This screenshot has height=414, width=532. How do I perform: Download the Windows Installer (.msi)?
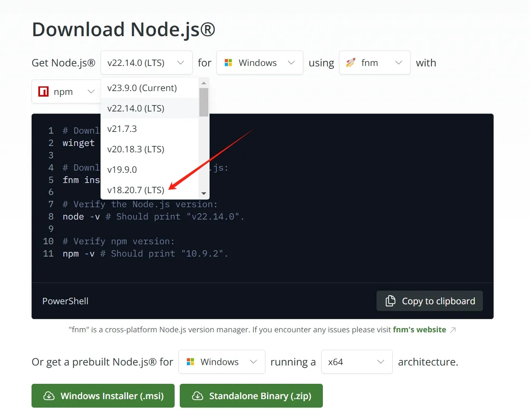(103, 396)
